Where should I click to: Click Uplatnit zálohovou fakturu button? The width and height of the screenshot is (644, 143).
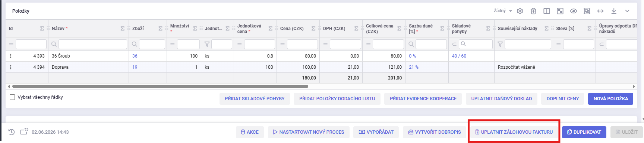514,132
